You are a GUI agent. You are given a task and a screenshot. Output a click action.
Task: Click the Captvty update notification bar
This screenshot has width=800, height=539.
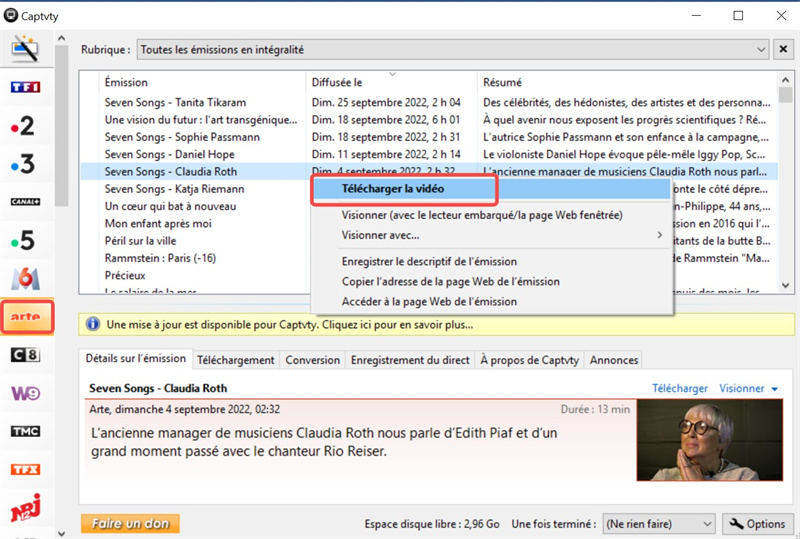436,325
